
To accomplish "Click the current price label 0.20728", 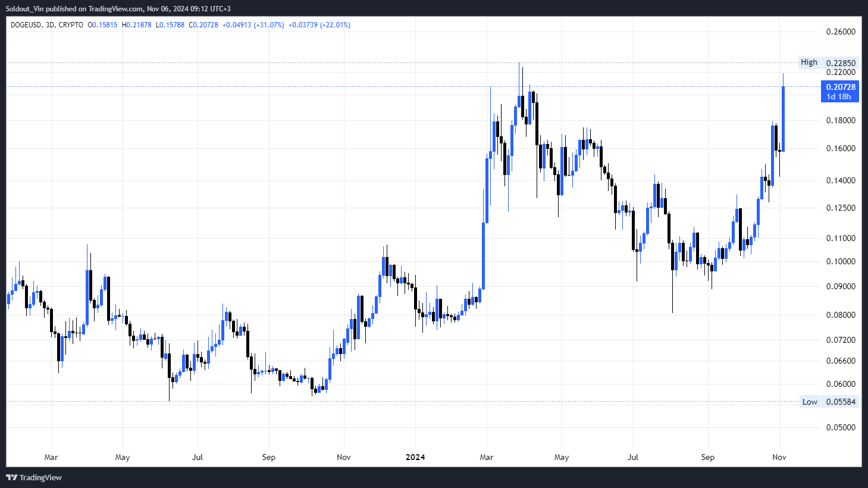I will (x=840, y=87).
